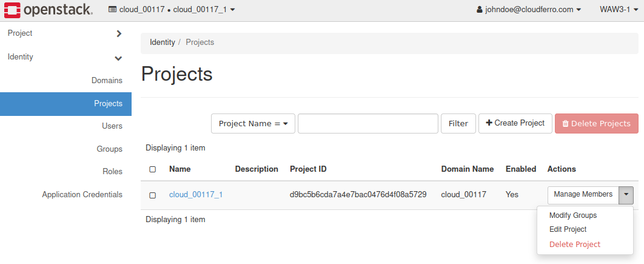The width and height of the screenshot is (644, 264).
Task: Toggle the Manage Members caret dropdown
Action: coord(626,195)
